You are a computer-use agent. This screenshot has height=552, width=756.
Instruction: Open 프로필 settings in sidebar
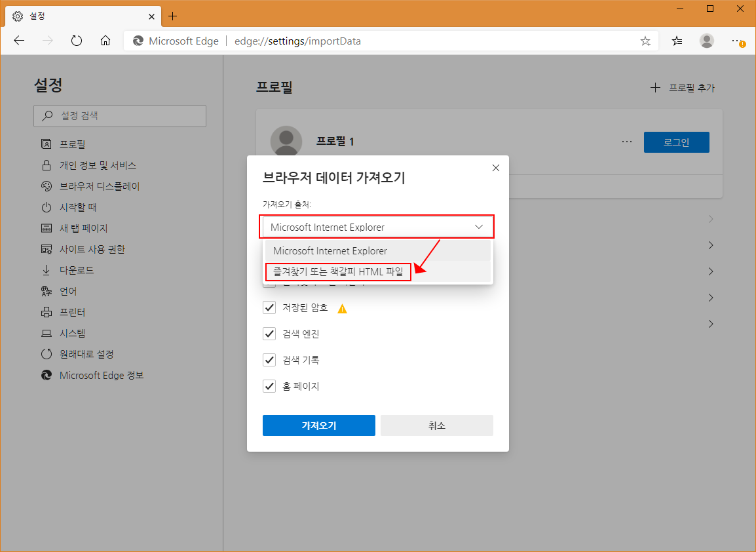[x=72, y=144]
